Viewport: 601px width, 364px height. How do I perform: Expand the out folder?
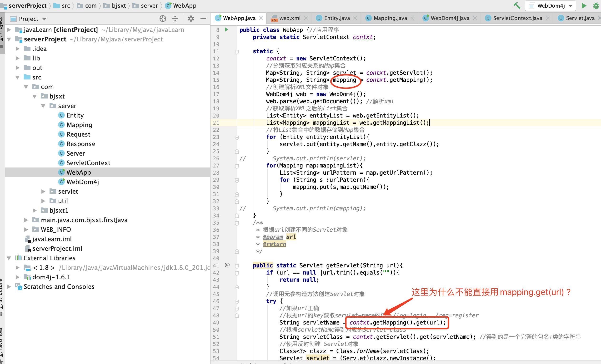click(x=18, y=68)
